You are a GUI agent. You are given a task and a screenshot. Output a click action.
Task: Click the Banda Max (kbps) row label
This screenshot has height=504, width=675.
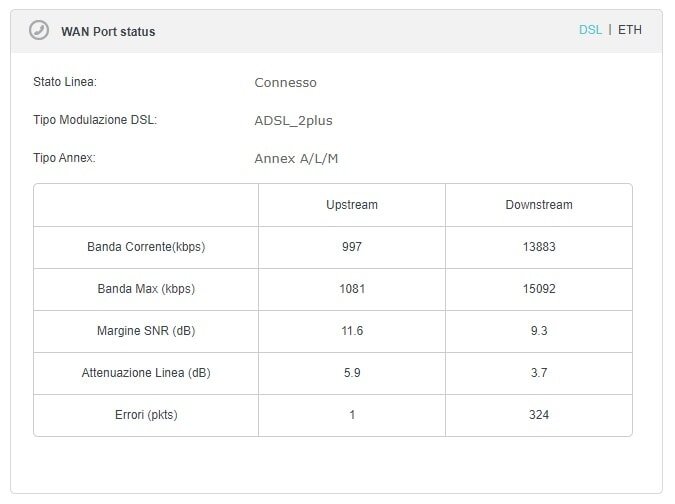146,289
